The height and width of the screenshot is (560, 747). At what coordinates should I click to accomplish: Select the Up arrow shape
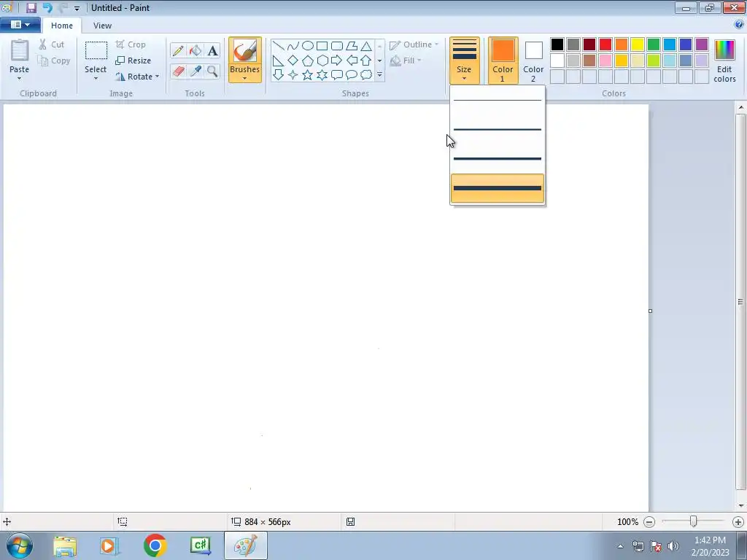pos(366,61)
